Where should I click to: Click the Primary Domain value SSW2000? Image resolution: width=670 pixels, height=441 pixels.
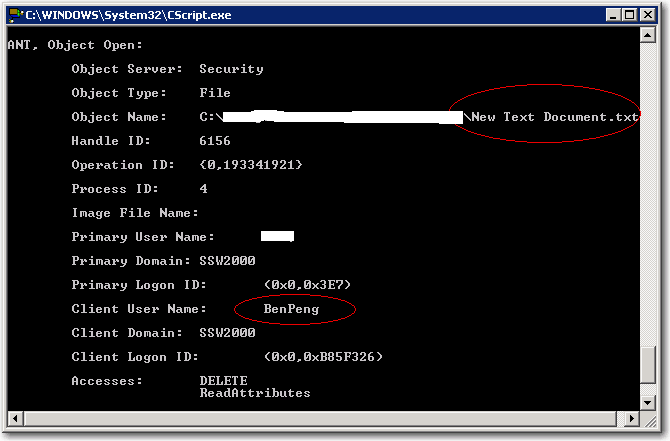tap(227, 261)
